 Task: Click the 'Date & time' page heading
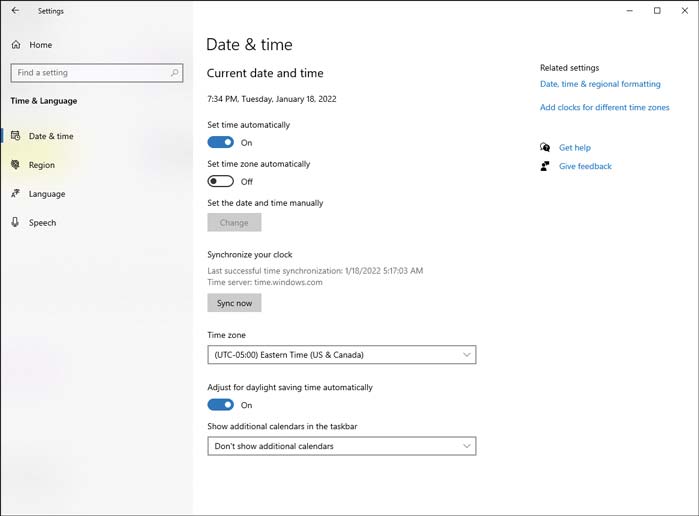(249, 44)
